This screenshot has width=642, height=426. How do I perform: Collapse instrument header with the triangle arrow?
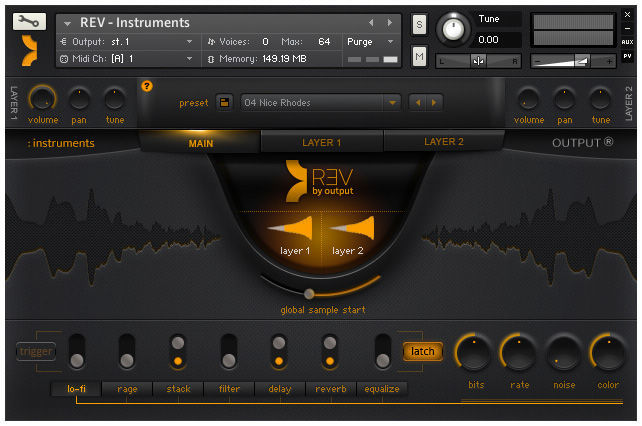pyautogui.click(x=68, y=23)
